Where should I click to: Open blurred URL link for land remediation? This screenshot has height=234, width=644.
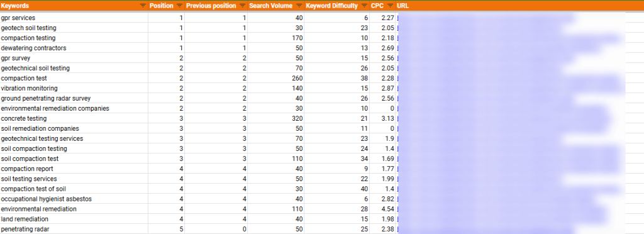(501, 220)
